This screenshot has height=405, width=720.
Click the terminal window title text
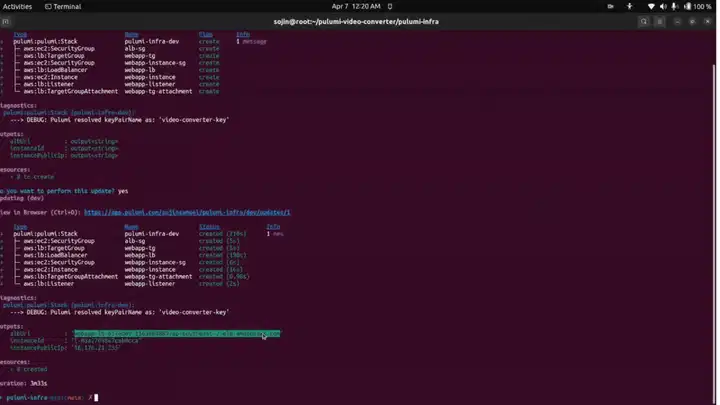(x=356, y=22)
